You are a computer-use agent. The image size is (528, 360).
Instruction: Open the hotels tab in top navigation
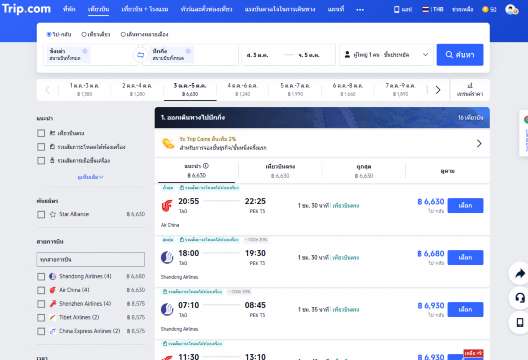pyautogui.click(x=69, y=9)
